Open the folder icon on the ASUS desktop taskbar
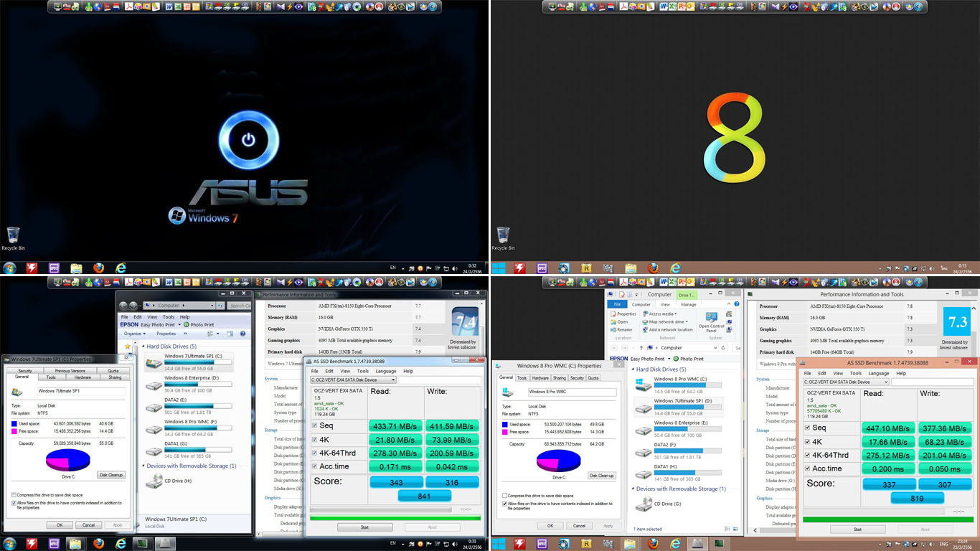 [76, 268]
